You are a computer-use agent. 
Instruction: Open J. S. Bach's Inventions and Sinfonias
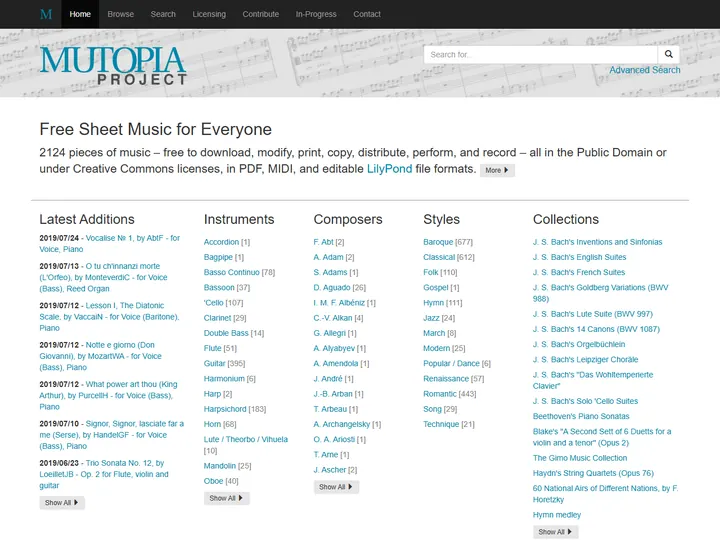597,242
